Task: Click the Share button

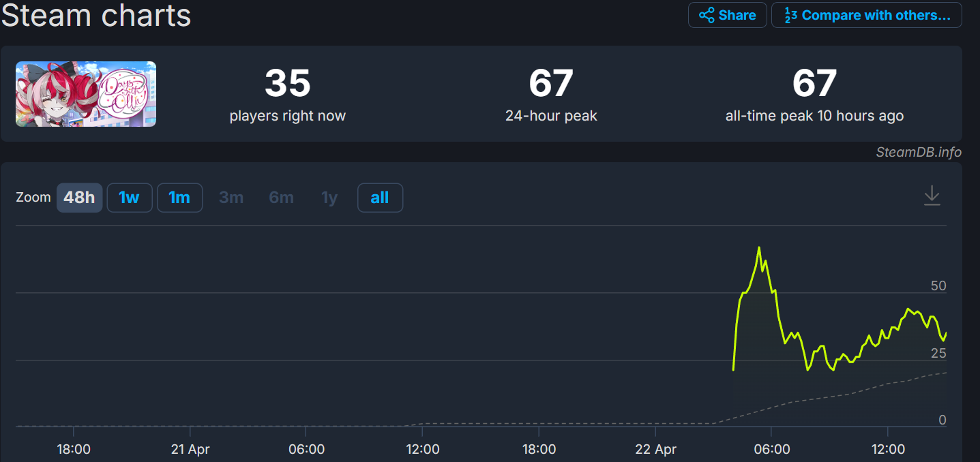Action: 728,15
